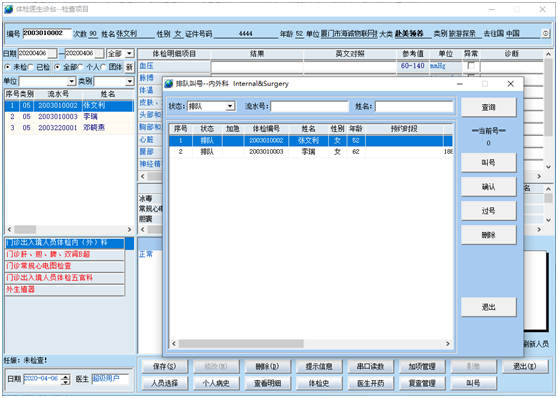Select the 未检 radio button

[x=7, y=67]
